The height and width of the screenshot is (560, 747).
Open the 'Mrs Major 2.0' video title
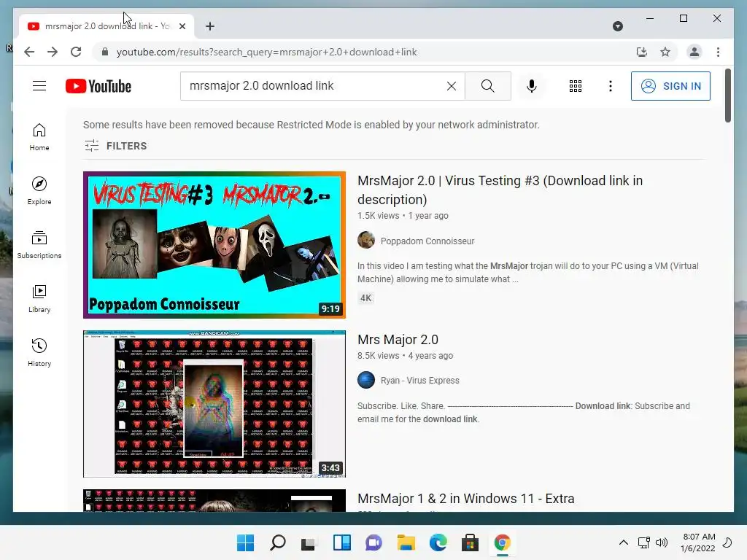click(x=398, y=340)
